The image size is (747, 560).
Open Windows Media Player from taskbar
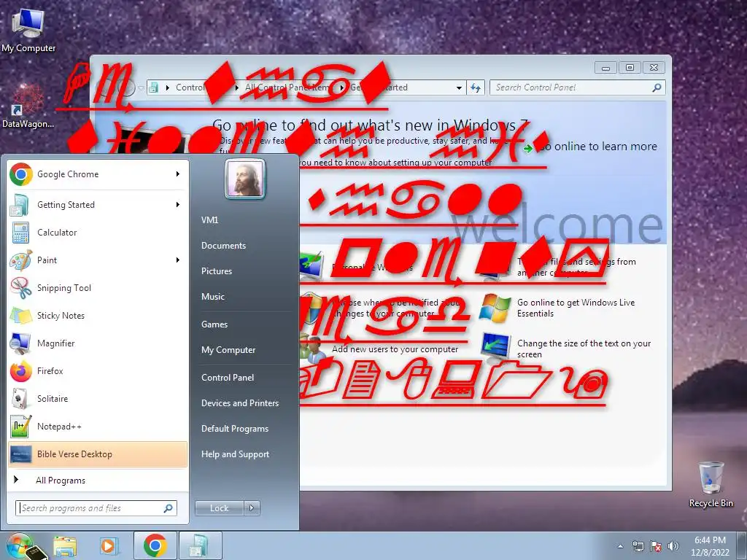pos(108,545)
